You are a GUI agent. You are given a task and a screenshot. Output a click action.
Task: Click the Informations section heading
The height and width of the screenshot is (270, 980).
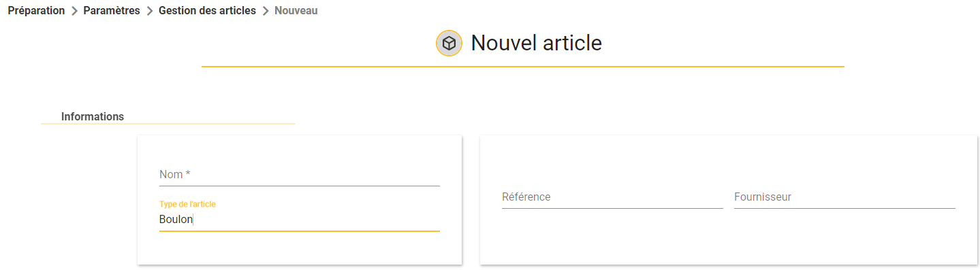click(x=93, y=116)
